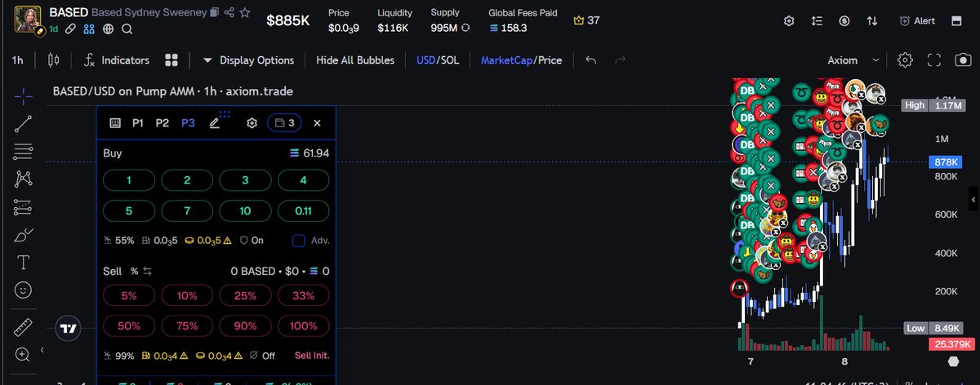Select the zoom in tool
The height and width of the screenshot is (385, 980).
point(24,354)
